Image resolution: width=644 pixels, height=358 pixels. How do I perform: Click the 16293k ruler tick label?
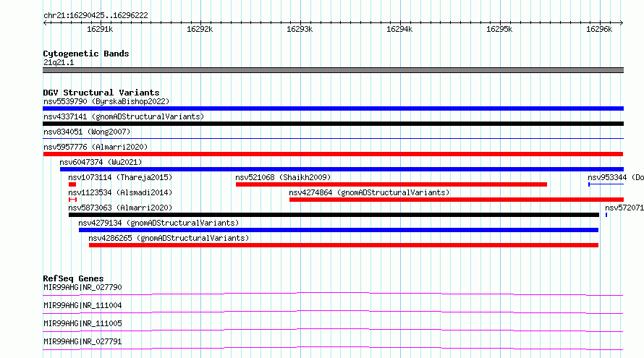click(x=300, y=29)
